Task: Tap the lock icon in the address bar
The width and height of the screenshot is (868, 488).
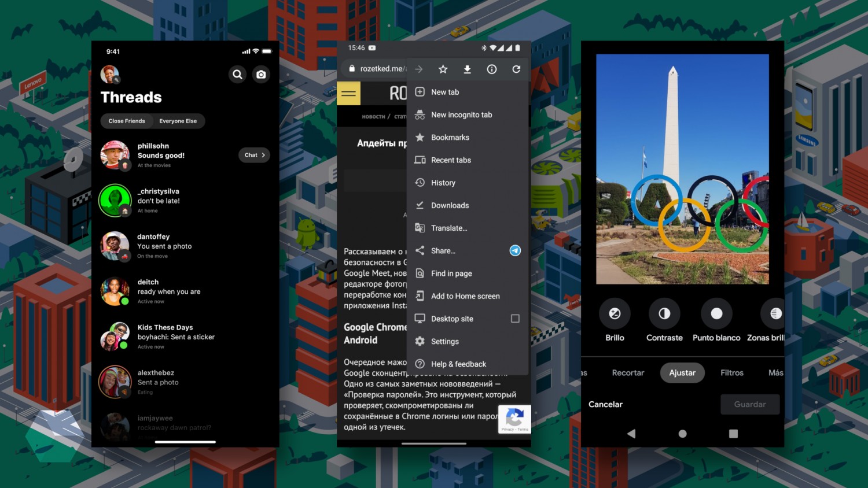Action: click(352, 69)
